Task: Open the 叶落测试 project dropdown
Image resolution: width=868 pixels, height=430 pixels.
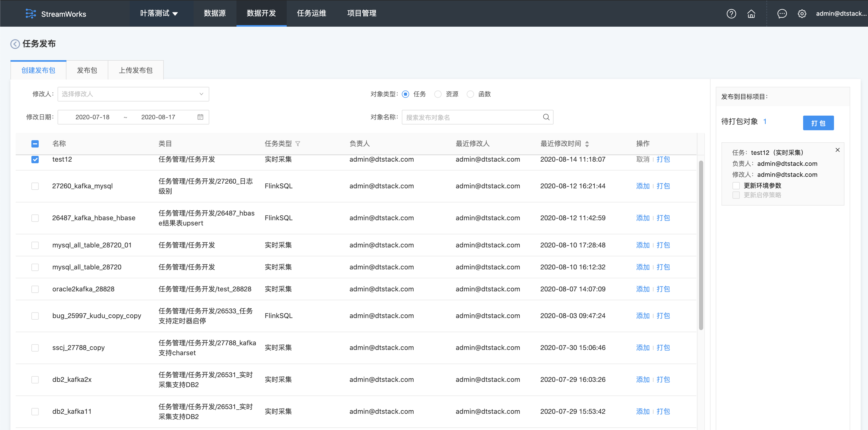Action: click(159, 14)
